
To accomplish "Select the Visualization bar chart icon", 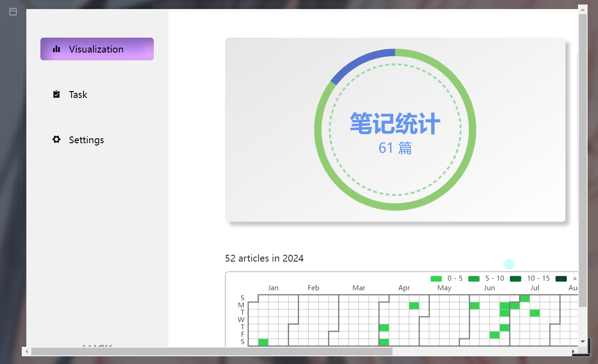I will (56, 49).
